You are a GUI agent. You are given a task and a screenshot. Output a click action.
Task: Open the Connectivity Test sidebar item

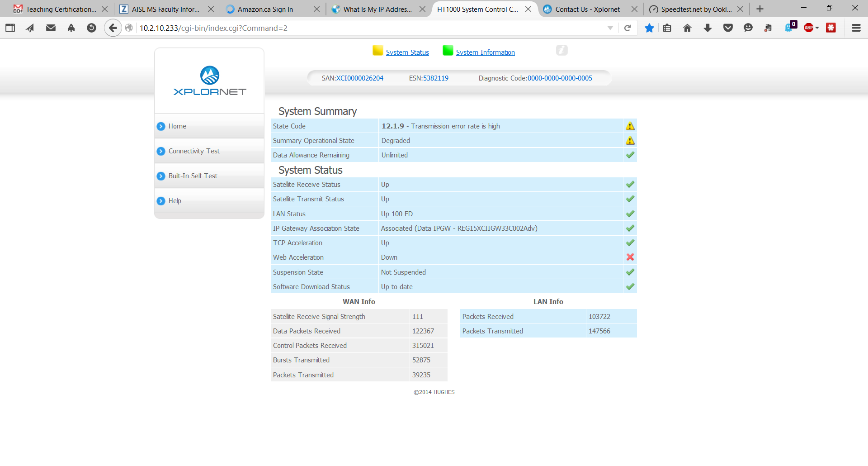point(209,151)
